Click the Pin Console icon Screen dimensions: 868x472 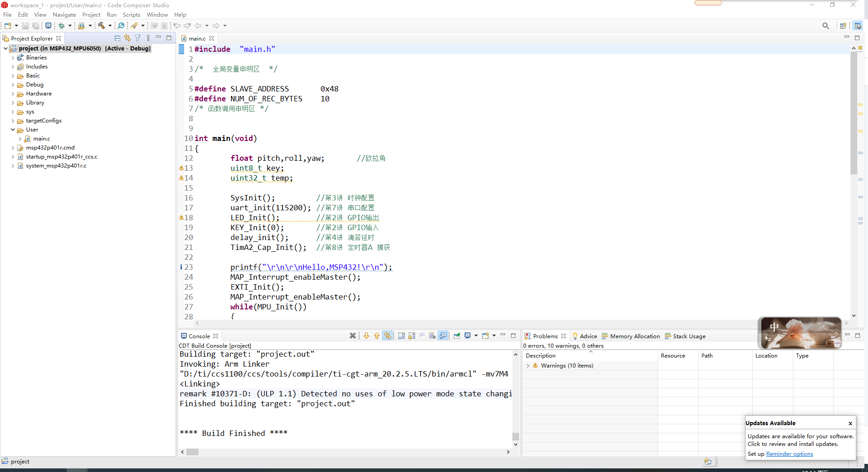tap(457, 336)
